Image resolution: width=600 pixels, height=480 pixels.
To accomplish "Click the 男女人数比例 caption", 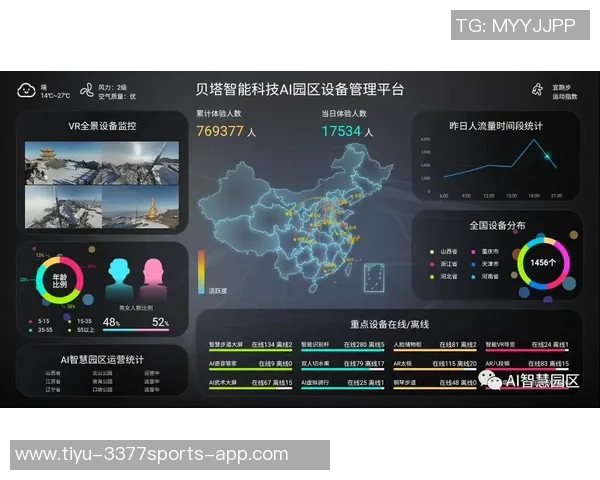I will tap(136, 308).
